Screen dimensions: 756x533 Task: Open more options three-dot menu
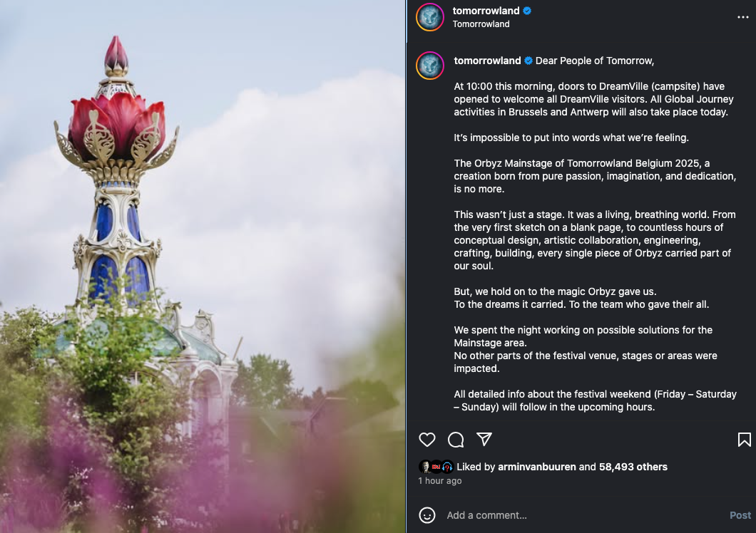point(742,17)
